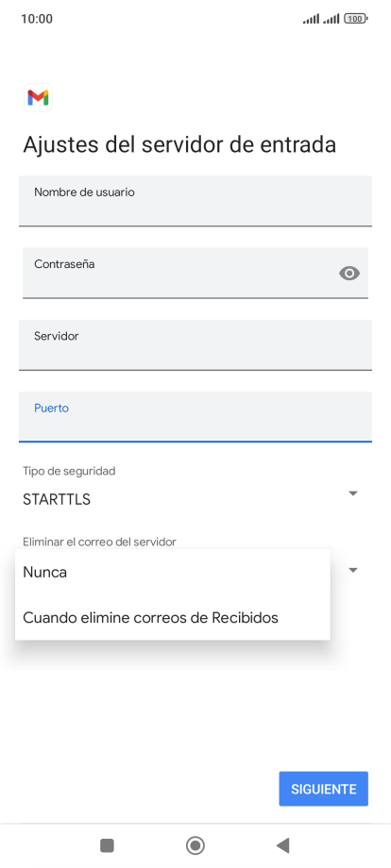Tap the SIGUIENTE button
The width and height of the screenshot is (391, 868).
point(323,789)
